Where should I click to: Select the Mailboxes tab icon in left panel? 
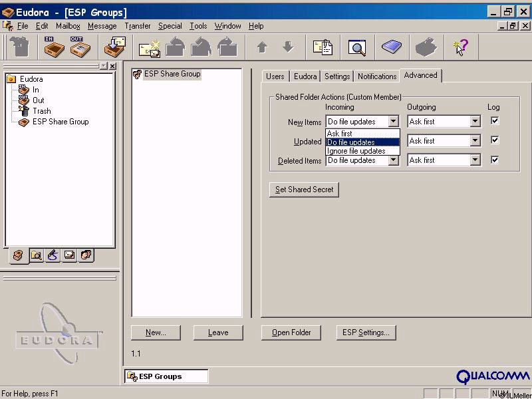click(18, 255)
